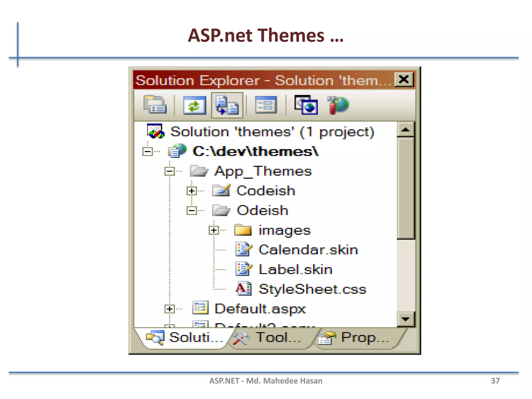Toggle the Nest Related Files button

[x=227, y=105]
